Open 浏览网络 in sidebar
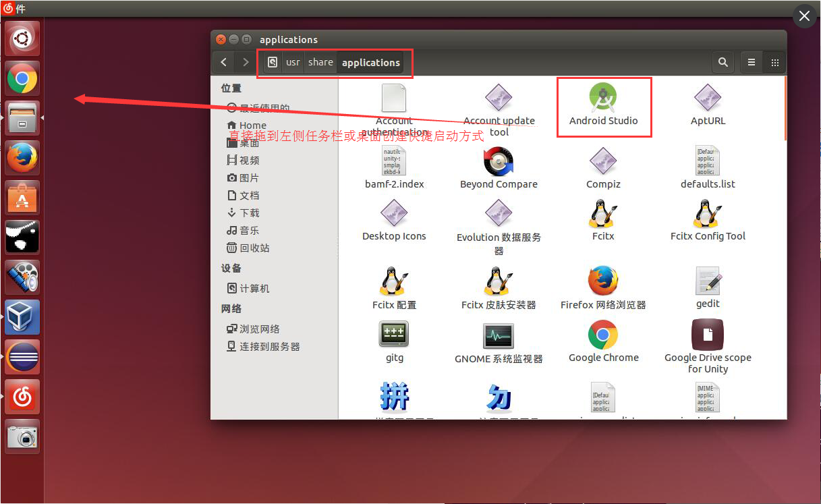This screenshot has width=821, height=504. coord(253,329)
